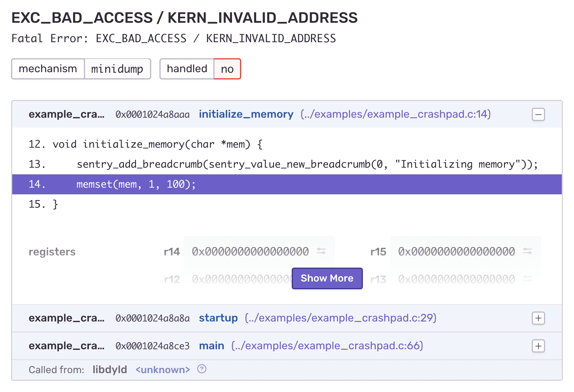
Task: Click the minidump tag value
Action: (117, 69)
